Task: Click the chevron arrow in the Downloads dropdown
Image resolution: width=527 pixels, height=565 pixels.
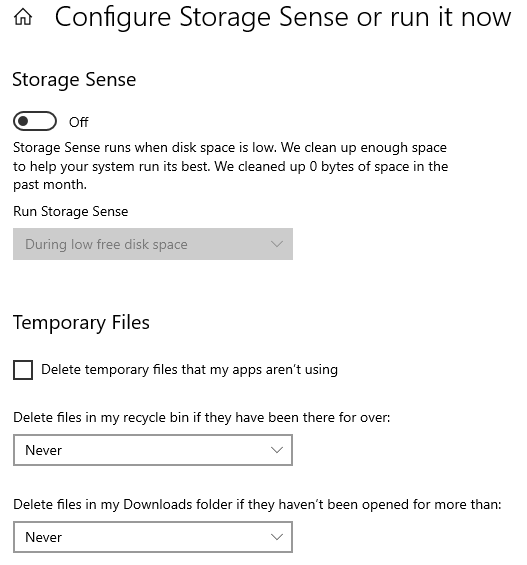Action: click(x=276, y=537)
